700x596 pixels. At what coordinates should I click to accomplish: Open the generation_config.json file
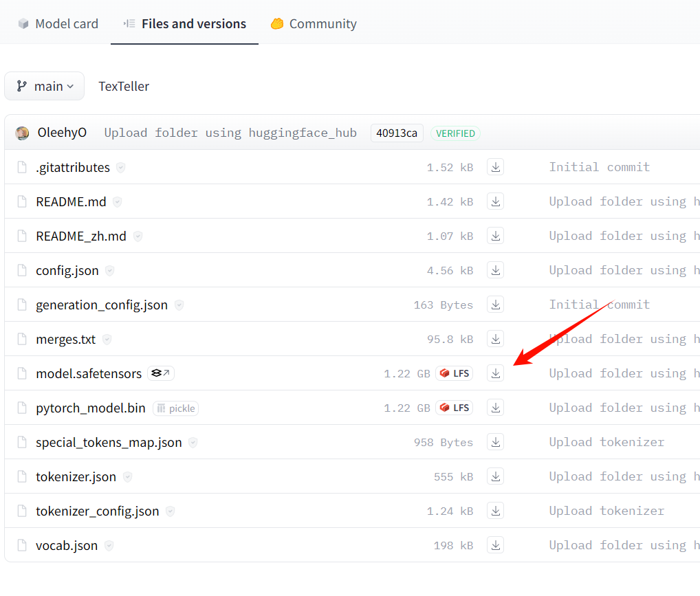tap(102, 305)
